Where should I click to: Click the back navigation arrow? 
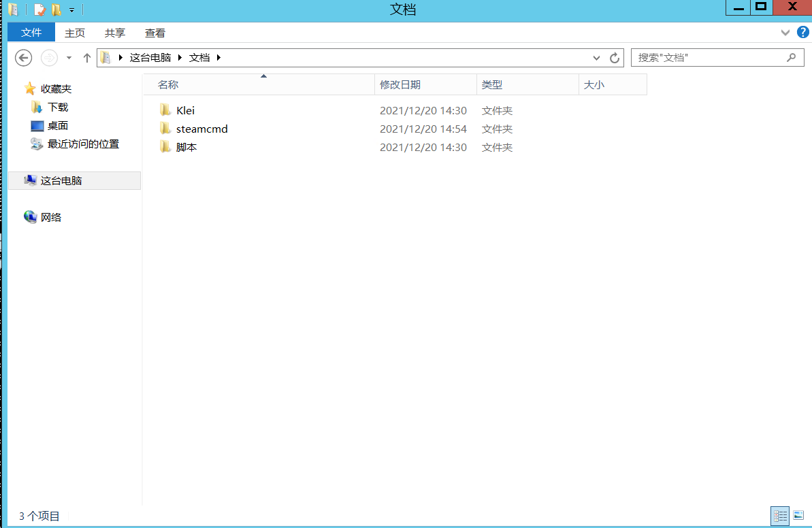pos(24,58)
